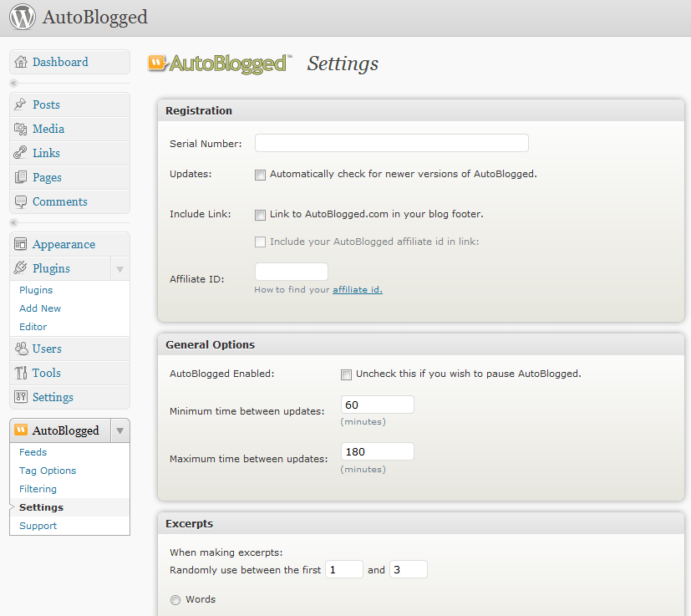Follow the affiliate id link
This screenshot has width=691, height=616.
358,290
